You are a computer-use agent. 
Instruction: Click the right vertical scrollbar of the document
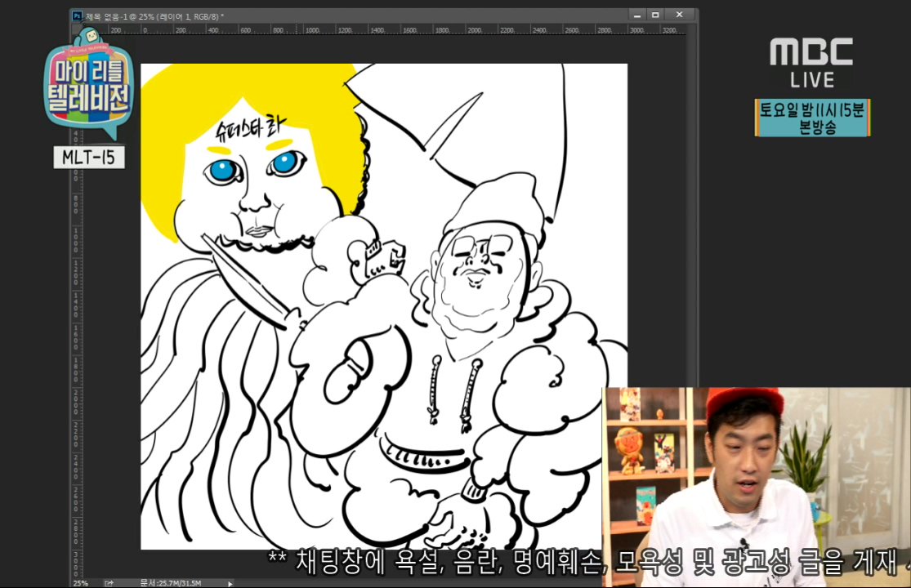click(x=692, y=302)
